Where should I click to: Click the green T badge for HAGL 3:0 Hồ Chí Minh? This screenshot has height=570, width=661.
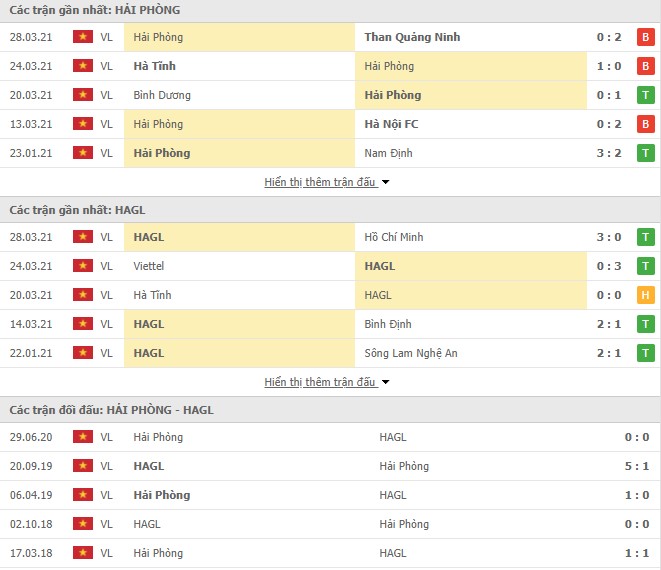[x=646, y=237]
